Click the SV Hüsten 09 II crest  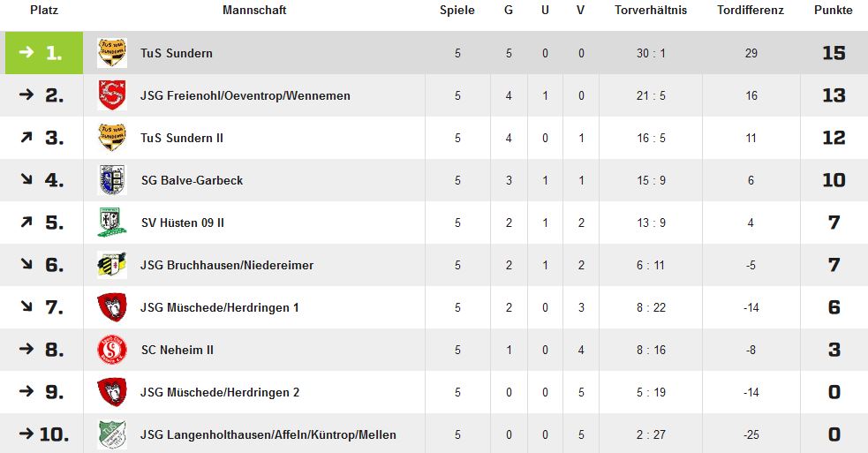tap(112, 223)
